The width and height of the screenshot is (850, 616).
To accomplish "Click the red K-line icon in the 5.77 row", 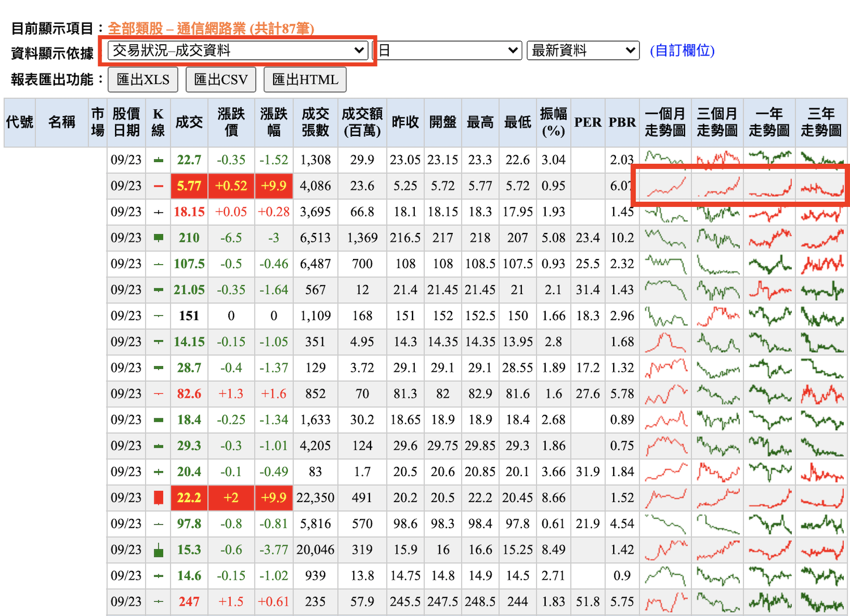I will (159, 186).
